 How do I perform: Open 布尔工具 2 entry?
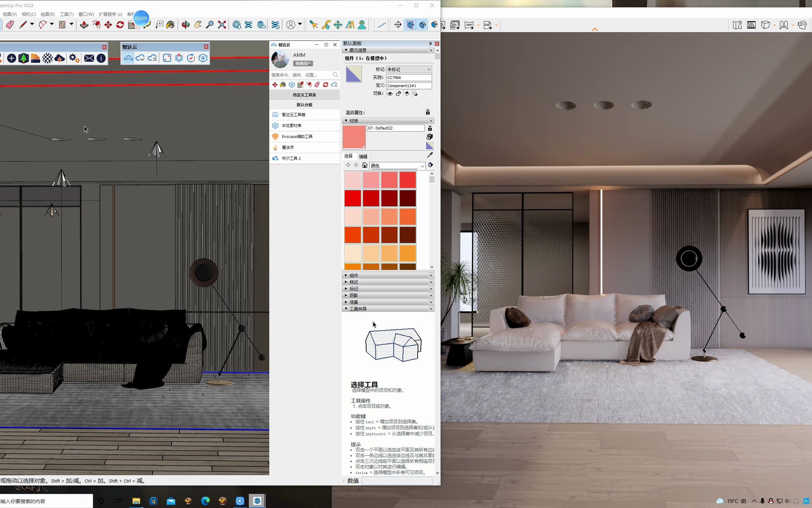tap(304, 158)
